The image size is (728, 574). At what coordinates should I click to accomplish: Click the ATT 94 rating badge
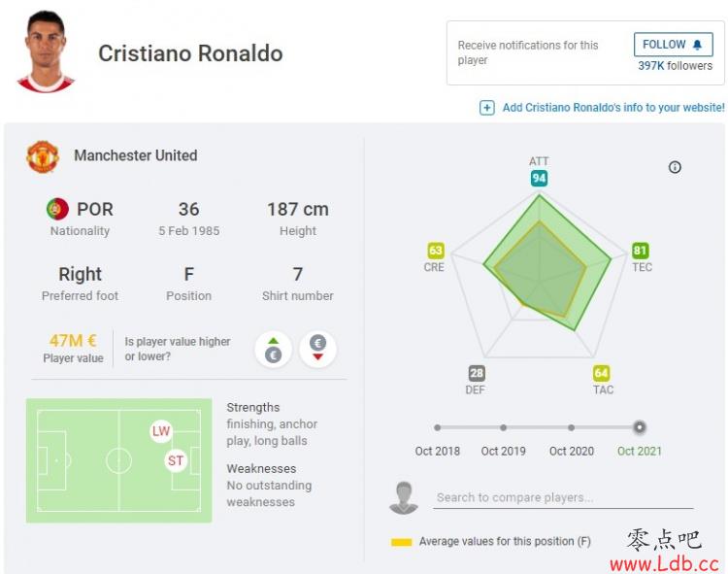pos(539,179)
